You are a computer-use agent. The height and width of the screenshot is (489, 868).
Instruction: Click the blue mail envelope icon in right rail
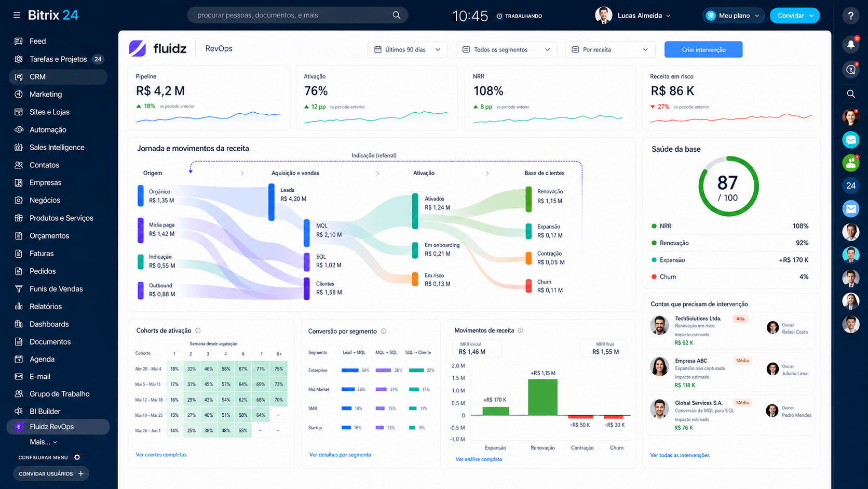tap(850, 208)
